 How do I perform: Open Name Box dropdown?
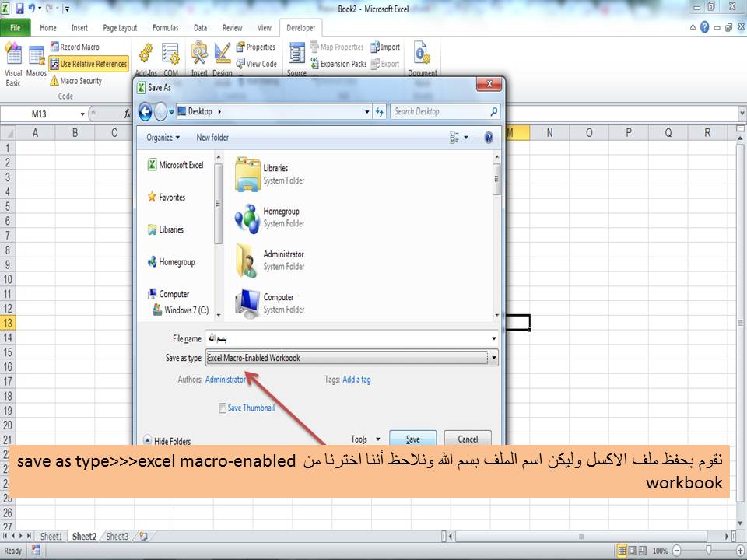coord(82,114)
